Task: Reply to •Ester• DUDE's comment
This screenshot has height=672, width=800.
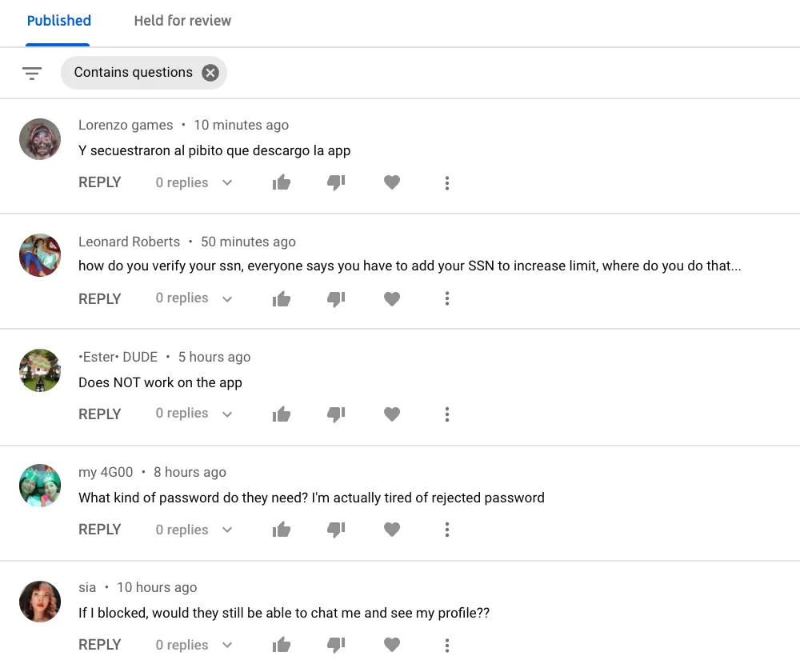Action: click(x=100, y=414)
